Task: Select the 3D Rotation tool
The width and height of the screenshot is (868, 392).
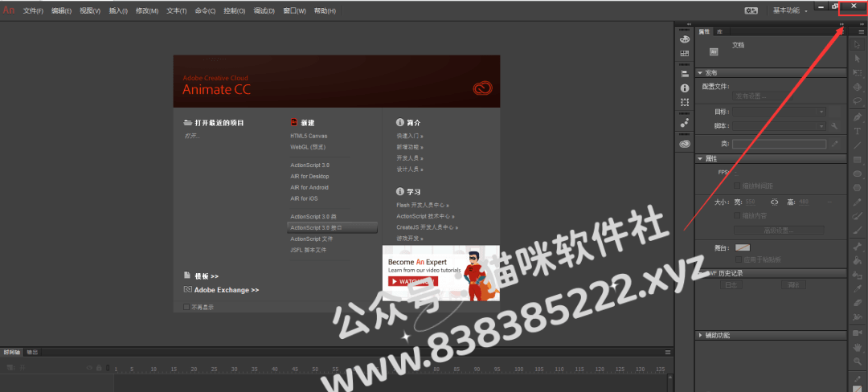Action: [x=858, y=88]
